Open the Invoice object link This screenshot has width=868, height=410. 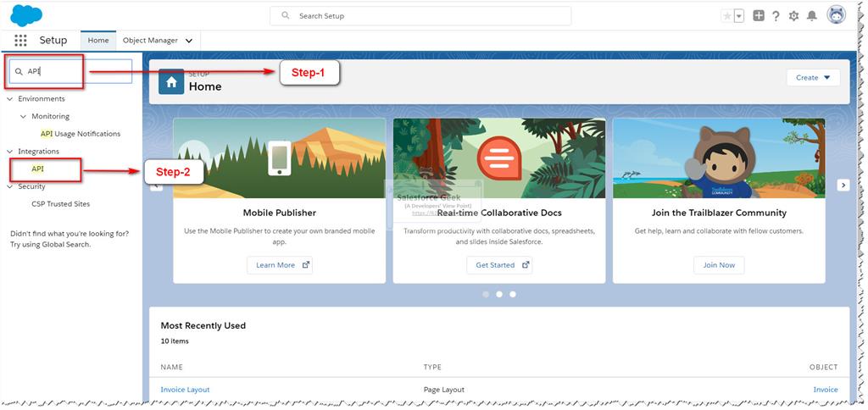(826, 390)
